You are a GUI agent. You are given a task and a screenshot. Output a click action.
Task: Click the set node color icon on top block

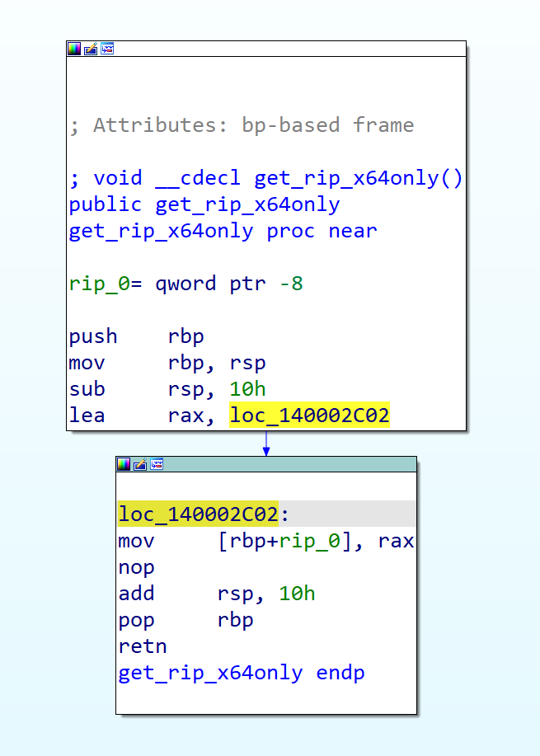74,49
